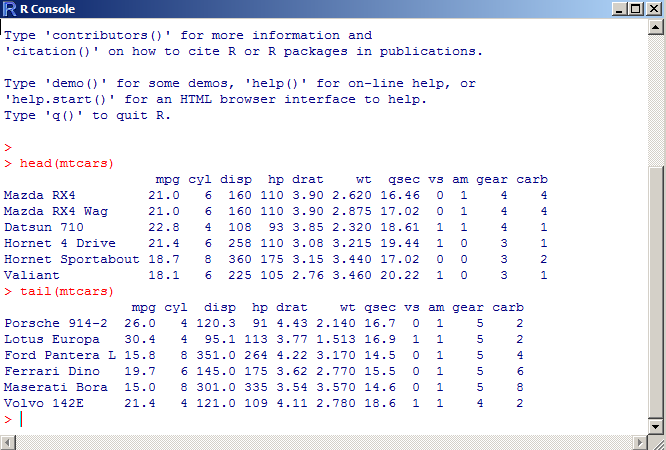Screen dimensions: 666x450
Task: Click the horizontal scrollbar right arrow
Action: point(640,442)
